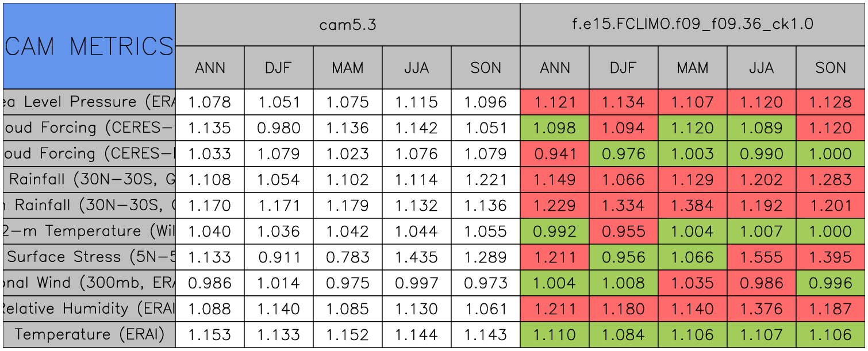
Task: Click the red cell showing 1.376
Action: click(762, 309)
